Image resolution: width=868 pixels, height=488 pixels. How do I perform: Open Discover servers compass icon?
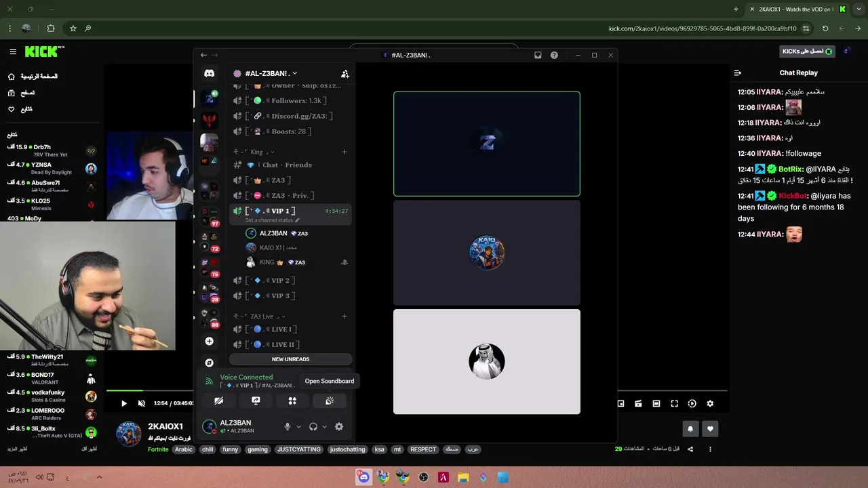pos(210,363)
